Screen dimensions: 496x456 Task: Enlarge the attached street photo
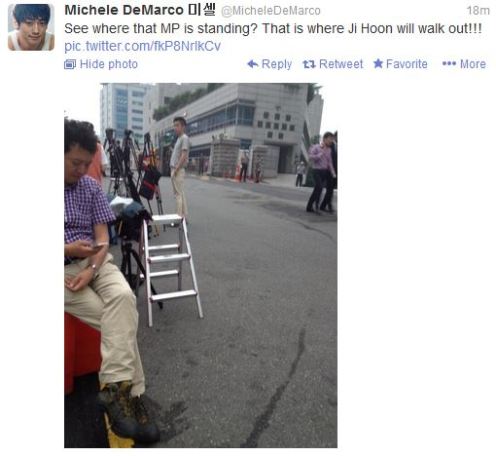pyautogui.click(x=201, y=265)
